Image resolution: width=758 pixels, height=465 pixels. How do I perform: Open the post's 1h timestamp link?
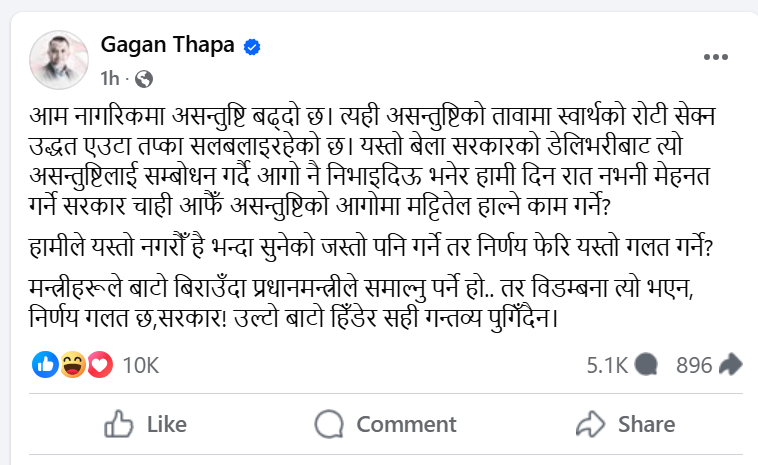point(110,77)
